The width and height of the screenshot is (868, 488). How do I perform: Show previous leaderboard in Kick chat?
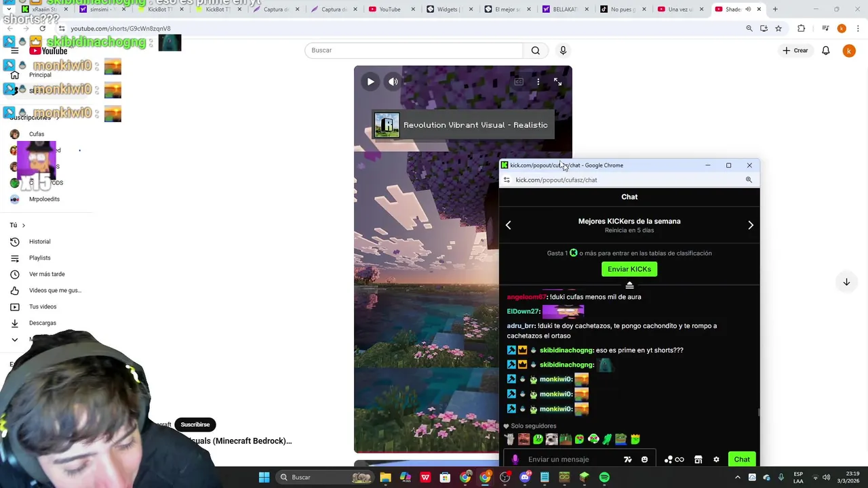pos(509,225)
